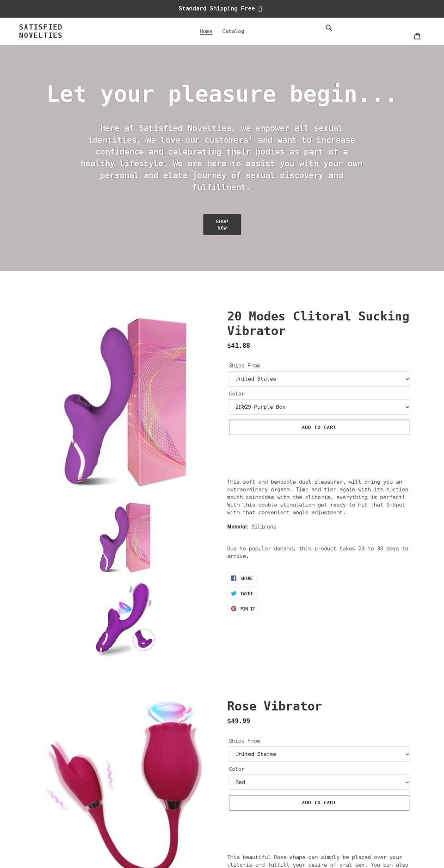Go to the Home page
This screenshot has width=444, height=868.
205,31
